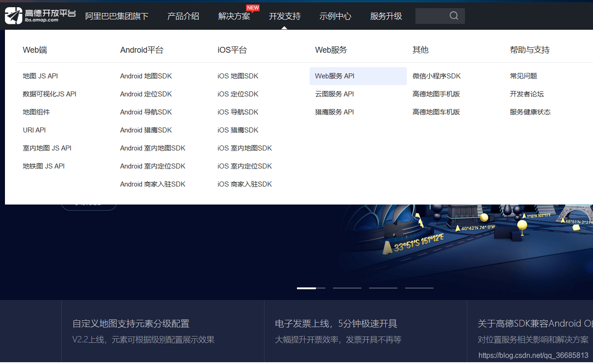This screenshot has height=364, width=593.
Task: Check 服务健康状态 link
Action: point(530,112)
